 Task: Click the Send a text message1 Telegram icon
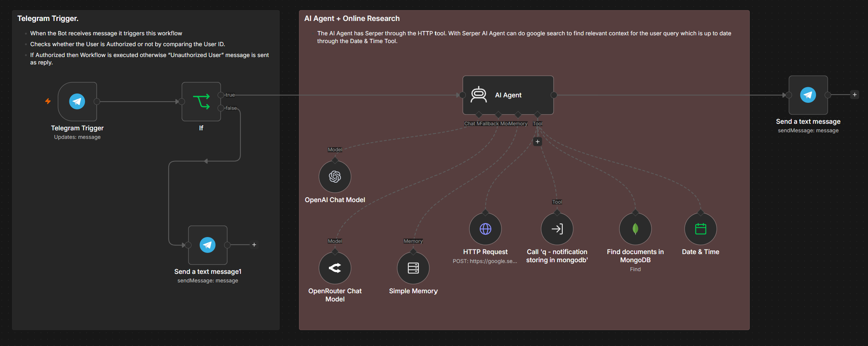click(208, 245)
